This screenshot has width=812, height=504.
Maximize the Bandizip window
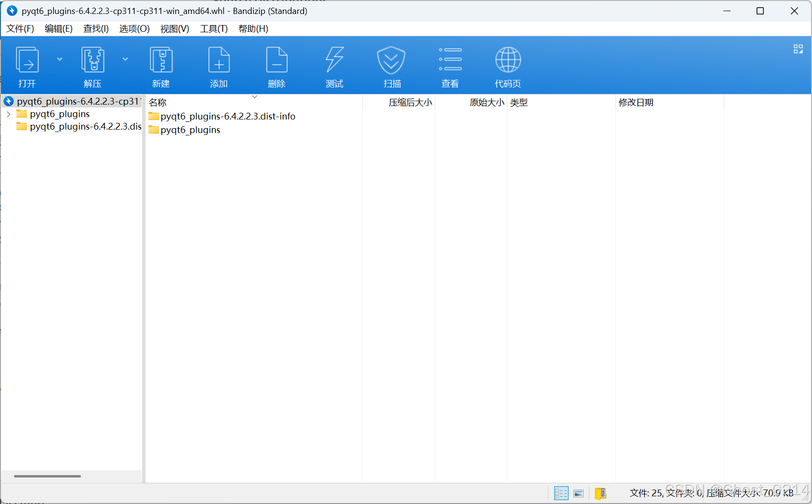click(x=760, y=11)
